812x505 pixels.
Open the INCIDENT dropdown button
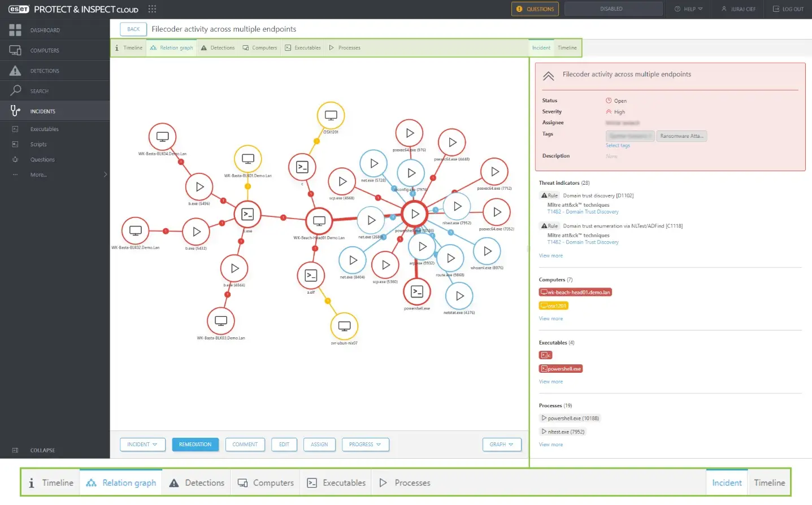(x=142, y=445)
